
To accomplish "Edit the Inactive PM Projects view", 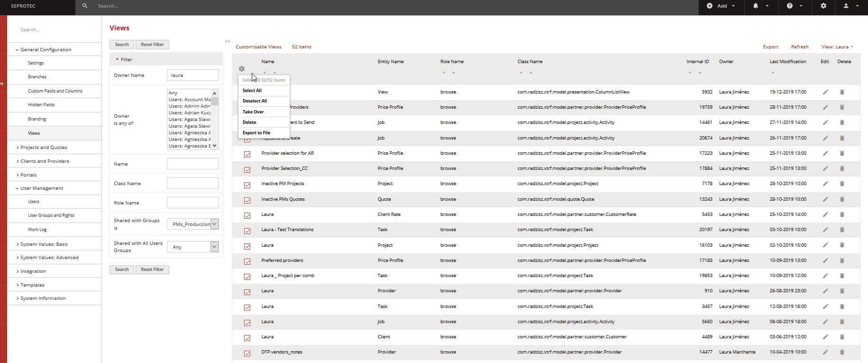I will click(x=825, y=184).
